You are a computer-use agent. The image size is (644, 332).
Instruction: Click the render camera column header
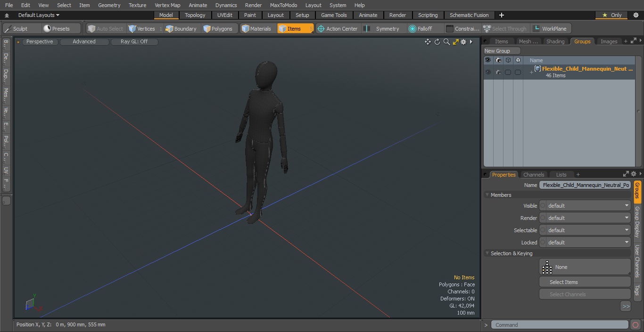498,60
